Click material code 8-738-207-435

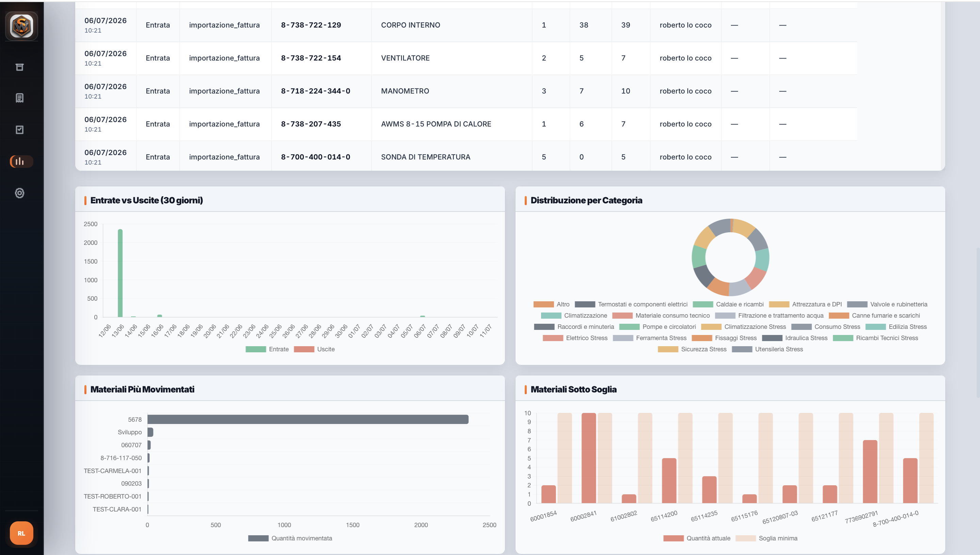tap(311, 124)
